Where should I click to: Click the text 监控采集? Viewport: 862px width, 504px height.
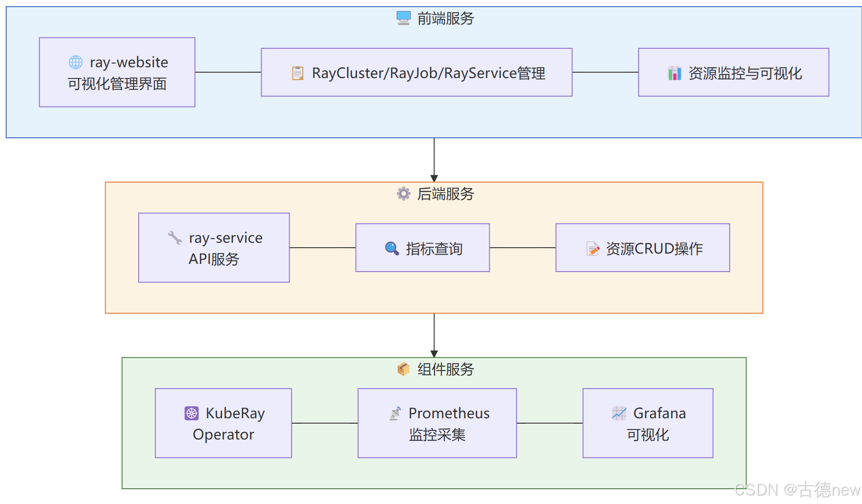coord(437,435)
